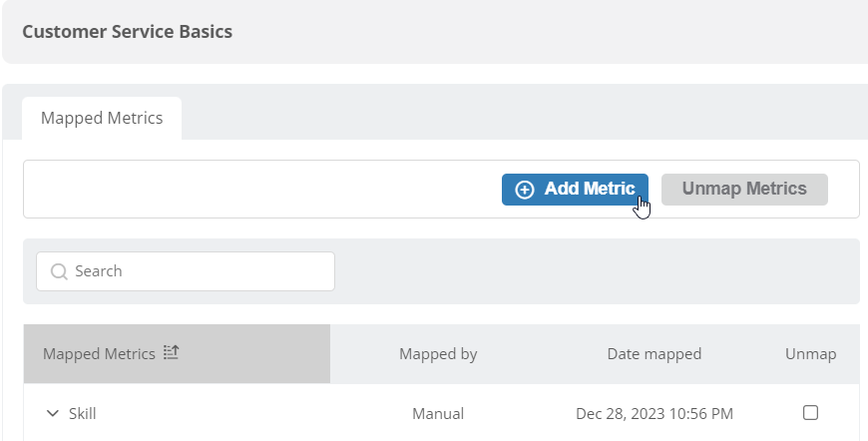Click the Date mapped column header
The image size is (868, 441).
(x=653, y=353)
